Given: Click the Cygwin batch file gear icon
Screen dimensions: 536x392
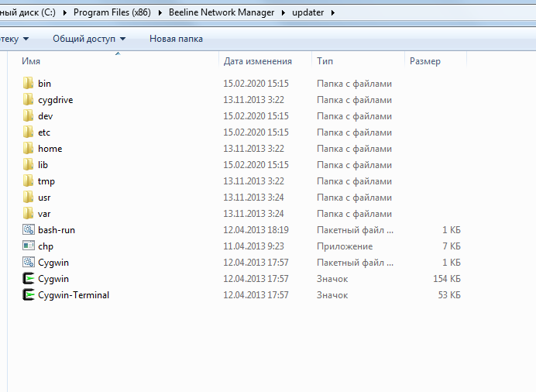Looking at the screenshot, I should point(29,262).
